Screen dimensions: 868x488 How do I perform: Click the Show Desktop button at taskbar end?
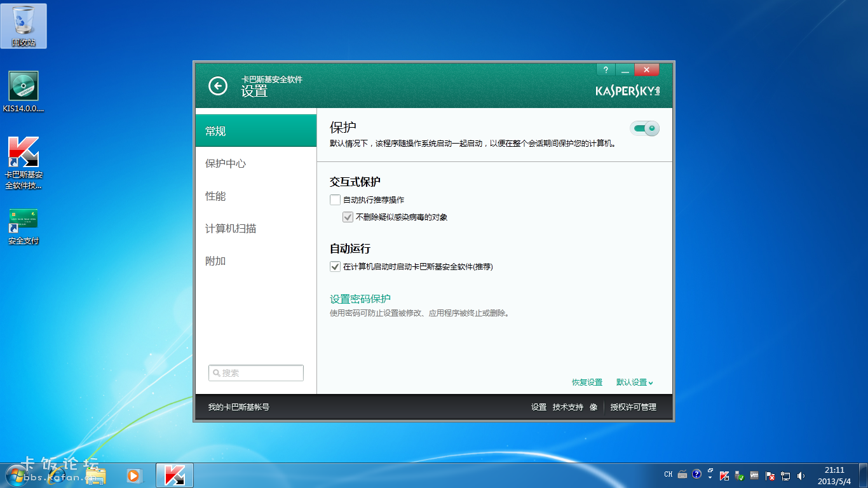pos(863,475)
